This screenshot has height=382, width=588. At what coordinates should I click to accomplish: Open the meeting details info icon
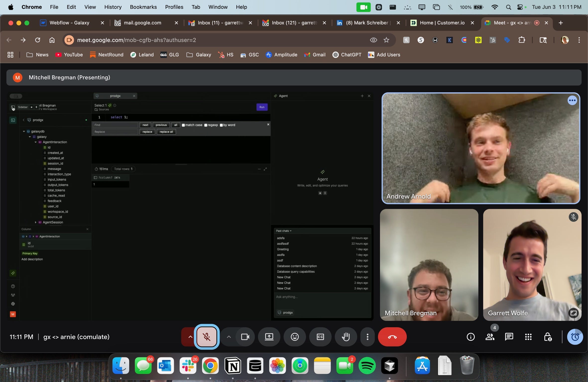[470, 337]
